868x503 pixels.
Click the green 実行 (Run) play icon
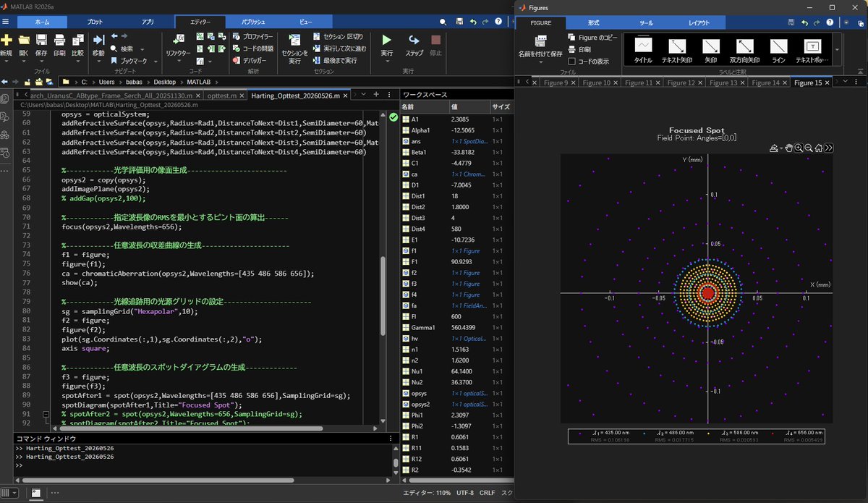(387, 40)
